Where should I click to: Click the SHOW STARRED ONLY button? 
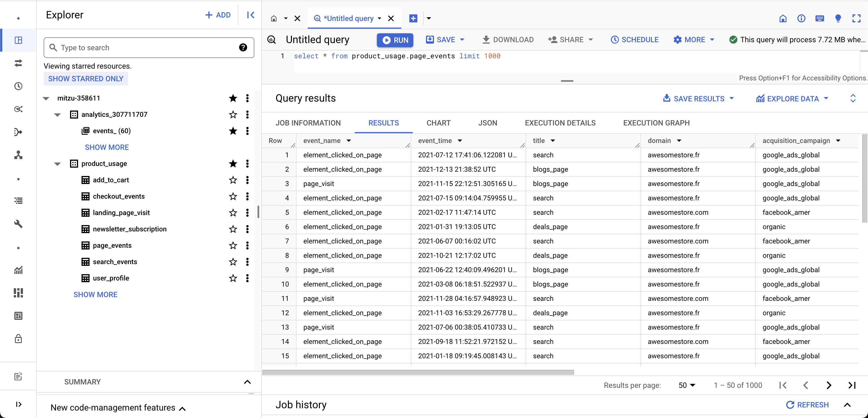[86, 79]
